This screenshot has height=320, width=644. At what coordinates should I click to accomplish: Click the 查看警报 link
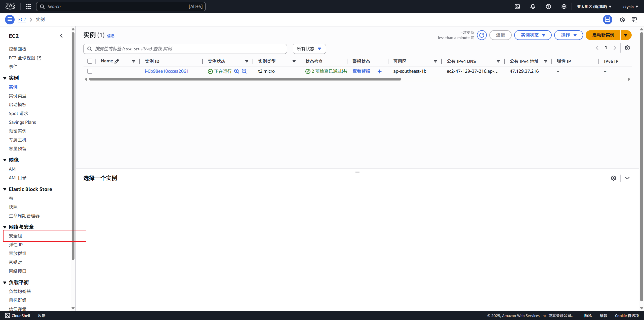[361, 71]
